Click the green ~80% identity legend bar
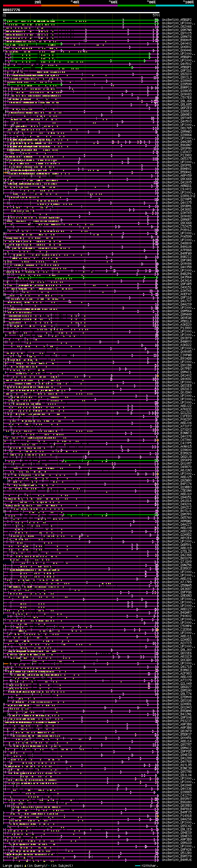 click(136, 6)
